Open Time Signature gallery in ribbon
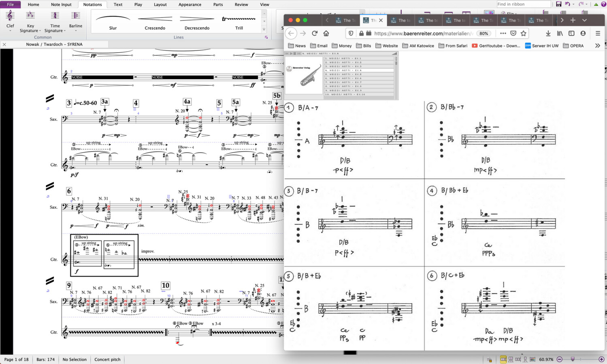 click(55, 21)
